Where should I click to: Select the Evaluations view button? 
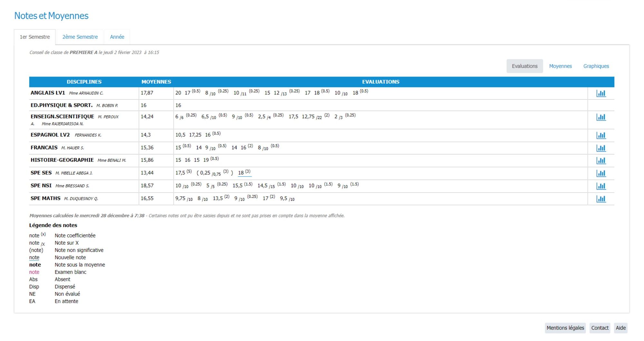coord(525,66)
